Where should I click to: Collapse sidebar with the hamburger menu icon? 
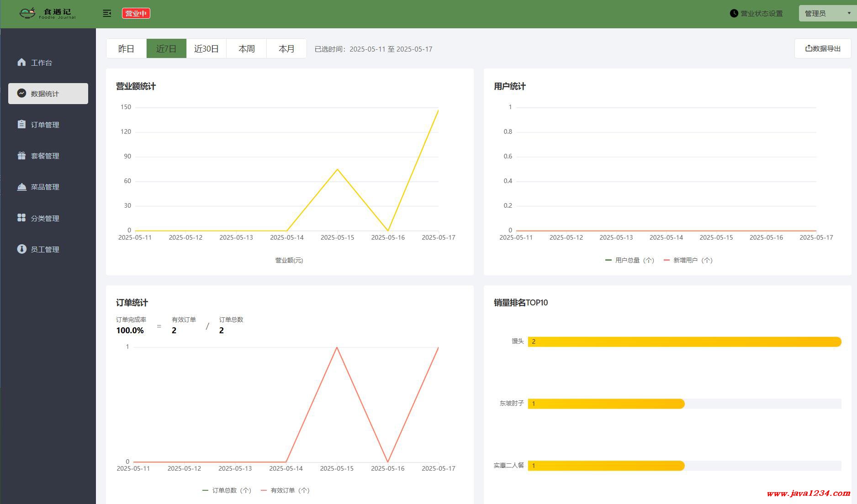tap(107, 13)
